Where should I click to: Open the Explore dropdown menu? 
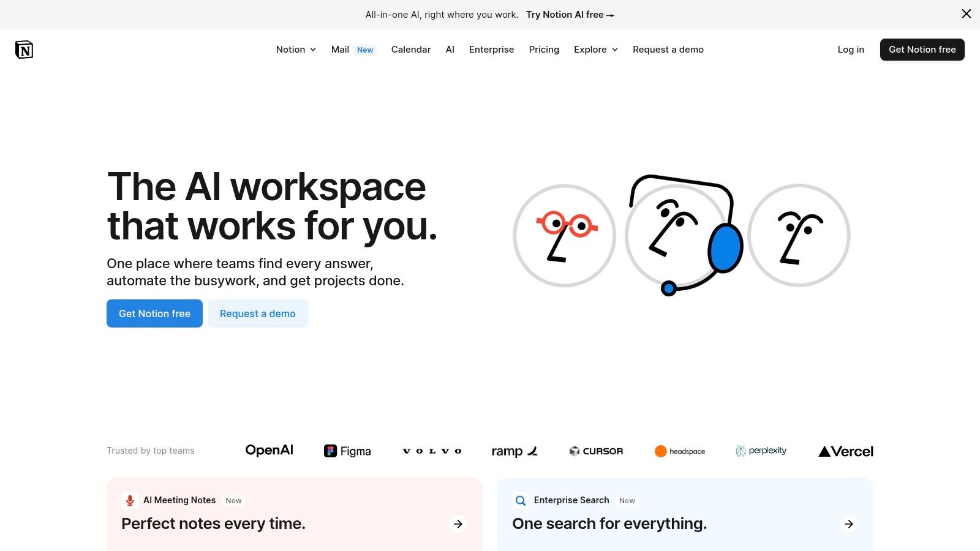point(595,50)
